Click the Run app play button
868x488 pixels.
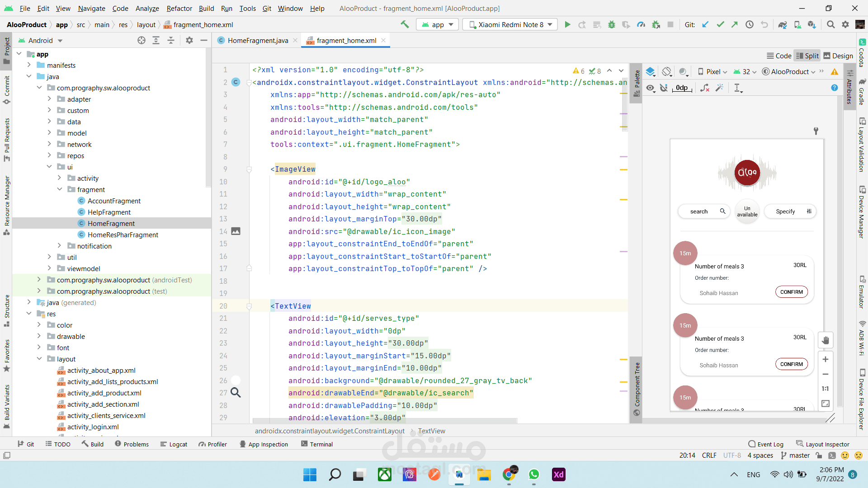567,25
